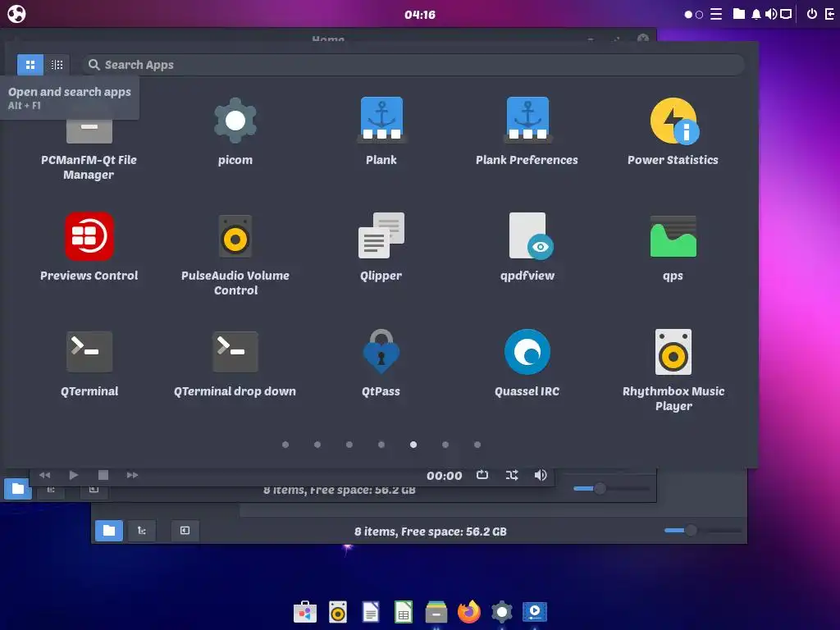Open the Raven sidebar icon
This screenshot has width=840, height=630.
click(x=830, y=14)
